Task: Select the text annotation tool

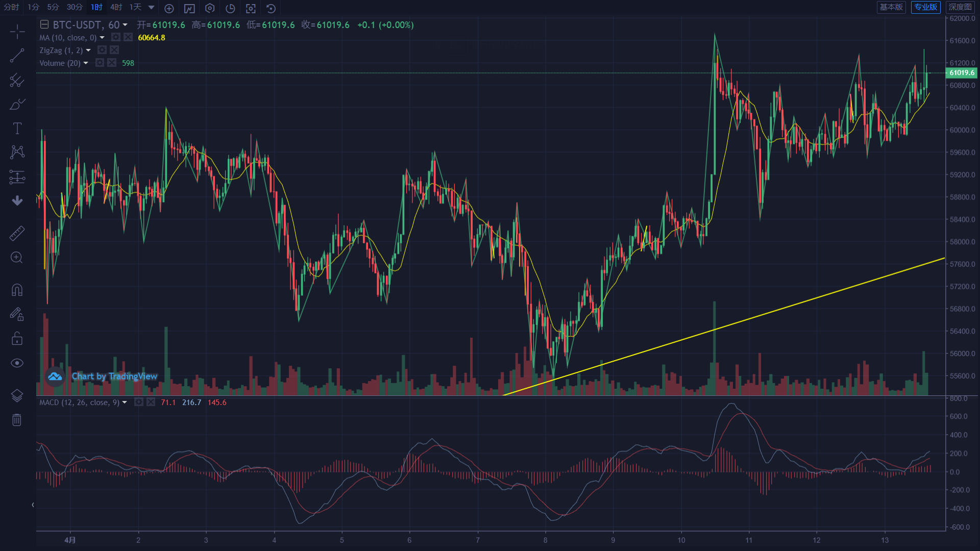Action: [17, 128]
